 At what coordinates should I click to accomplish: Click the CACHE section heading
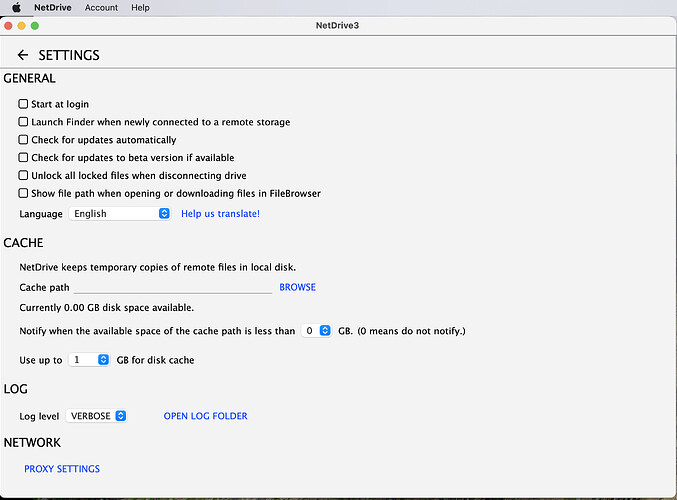[23, 243]
